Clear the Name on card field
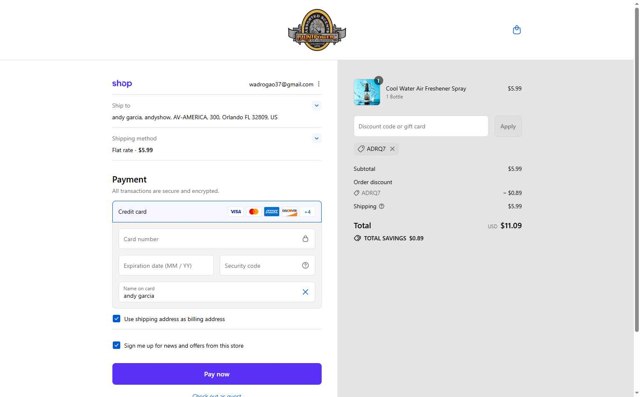This screenshot has width=640, height=397. (x=305, y=292)
